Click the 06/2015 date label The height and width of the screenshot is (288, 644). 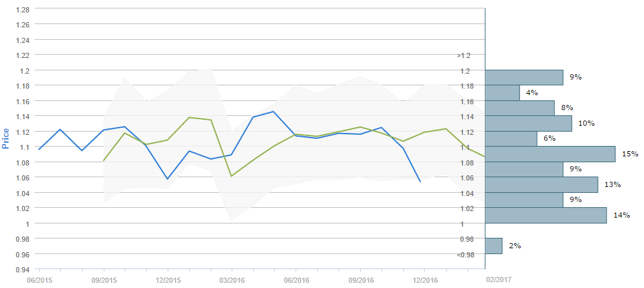(39, 280)
